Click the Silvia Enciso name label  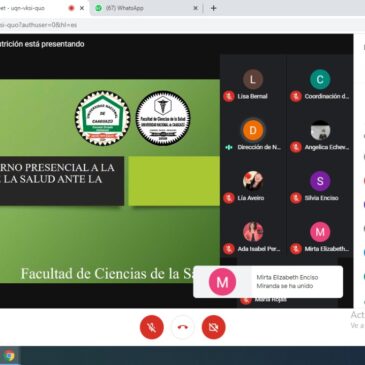(x=321, y=198)
